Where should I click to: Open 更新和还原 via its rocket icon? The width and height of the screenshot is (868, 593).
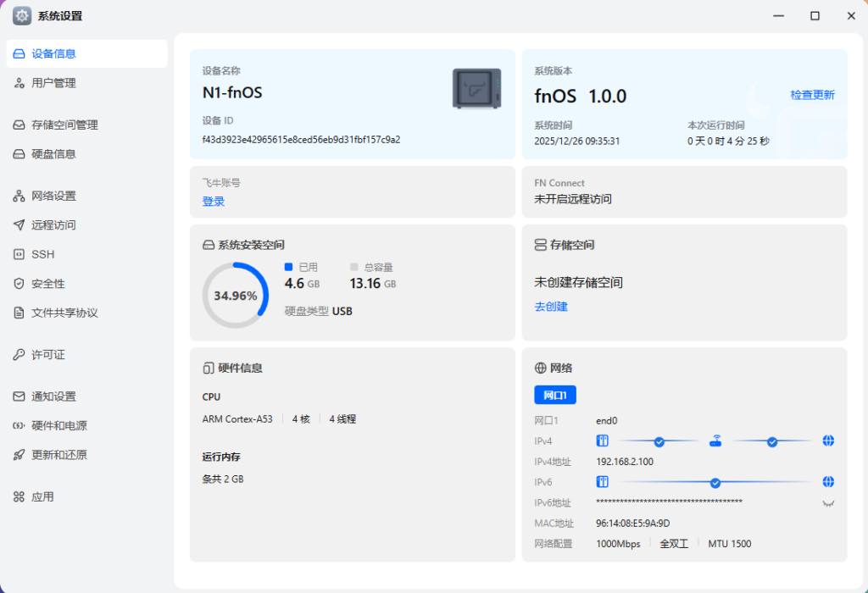tap(19, 455)
